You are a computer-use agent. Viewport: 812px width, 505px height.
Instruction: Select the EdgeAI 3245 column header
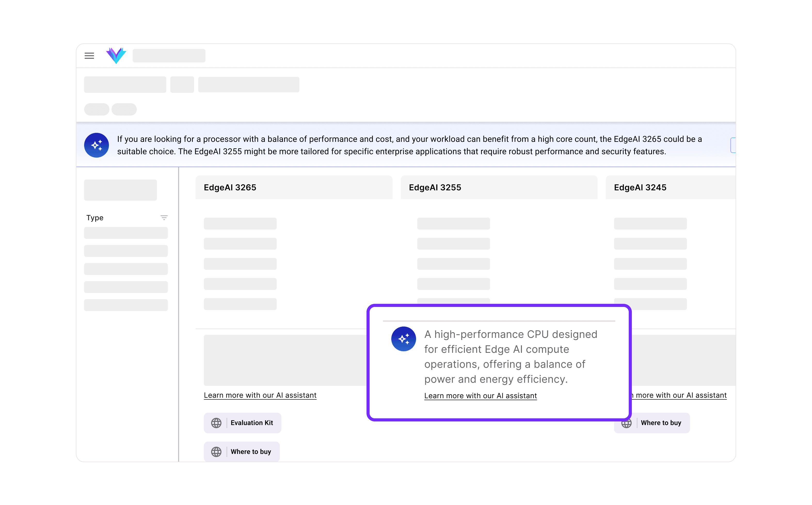(640, 187)
